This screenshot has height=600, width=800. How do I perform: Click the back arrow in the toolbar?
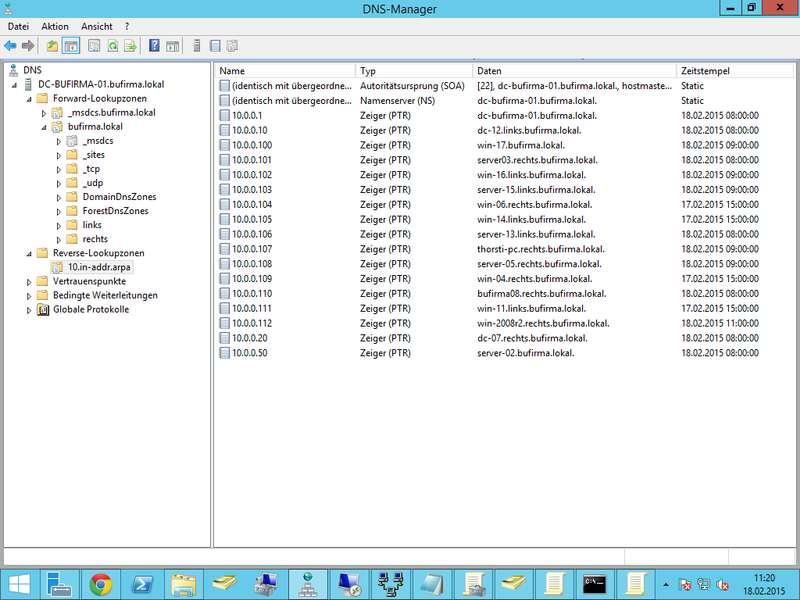click(10, 45)
